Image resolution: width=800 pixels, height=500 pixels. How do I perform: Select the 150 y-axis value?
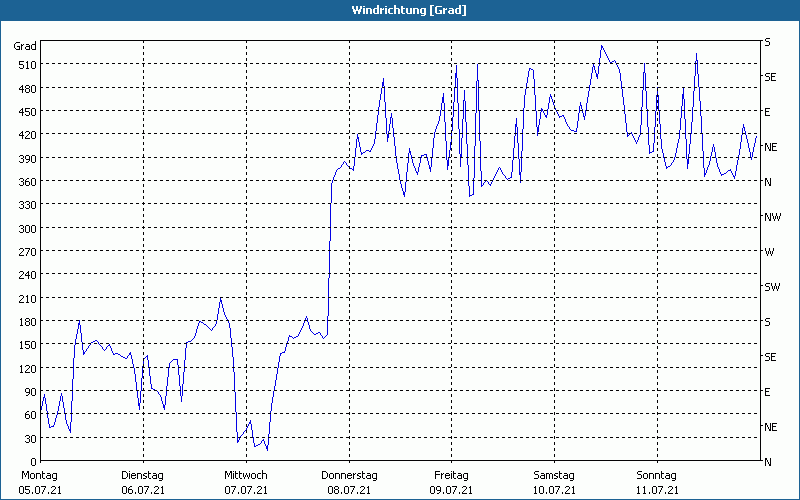[x=28, y=345]
